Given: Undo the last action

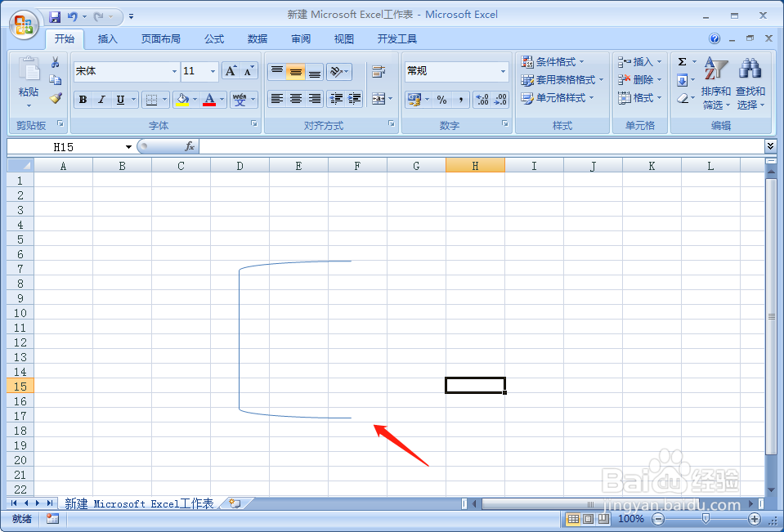Looking at the screenshot, I should pyautogui.click(x=73, y=16).
